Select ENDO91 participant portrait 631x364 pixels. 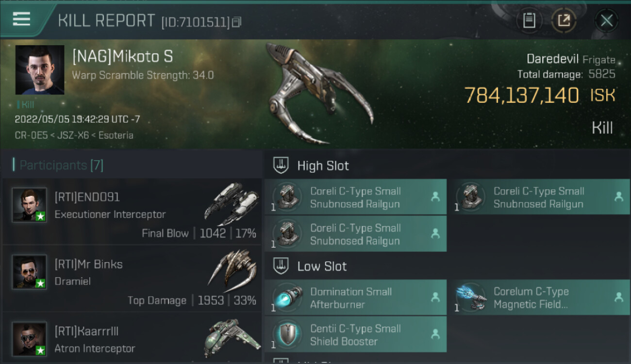pos(30,205)
